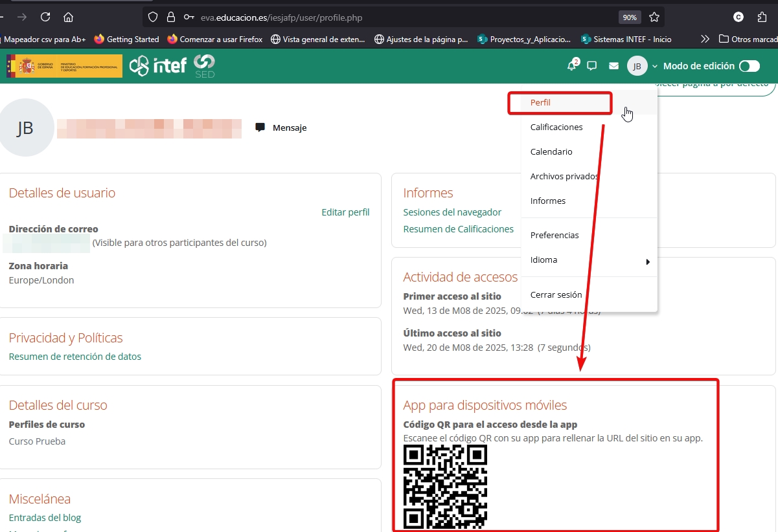Viewport: 778px width, 532px height.
Task: Open the browser extensions puzzle icon
Action: 762,17
